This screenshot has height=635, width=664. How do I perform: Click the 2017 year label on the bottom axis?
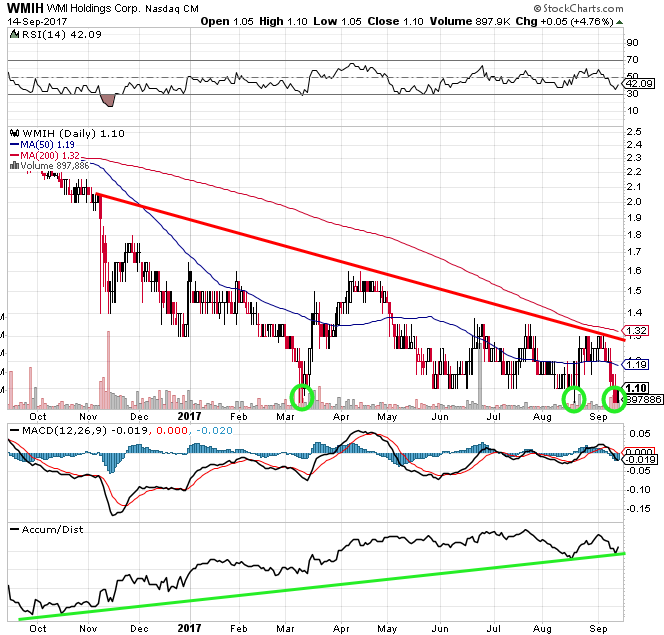coord(189,628)
